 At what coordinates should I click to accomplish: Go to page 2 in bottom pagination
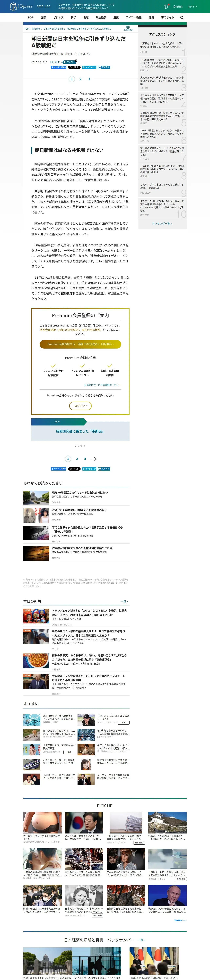click(x=77, y=459)
